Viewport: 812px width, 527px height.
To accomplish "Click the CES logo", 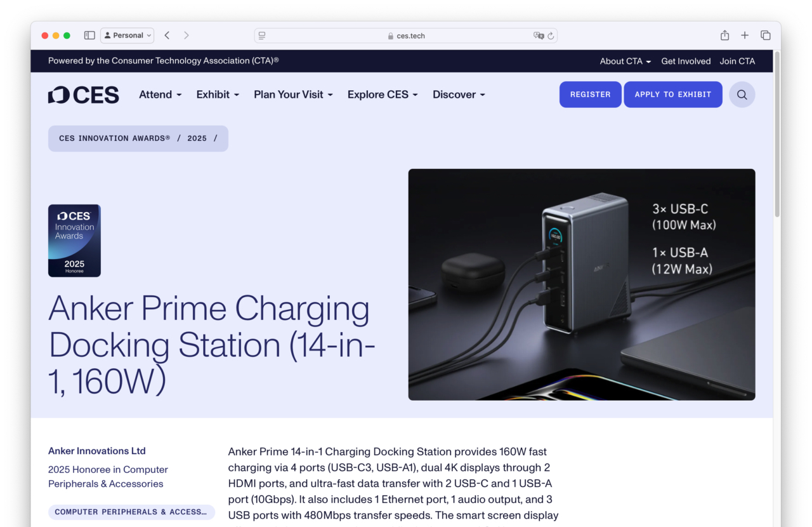I will coord(83,95).
